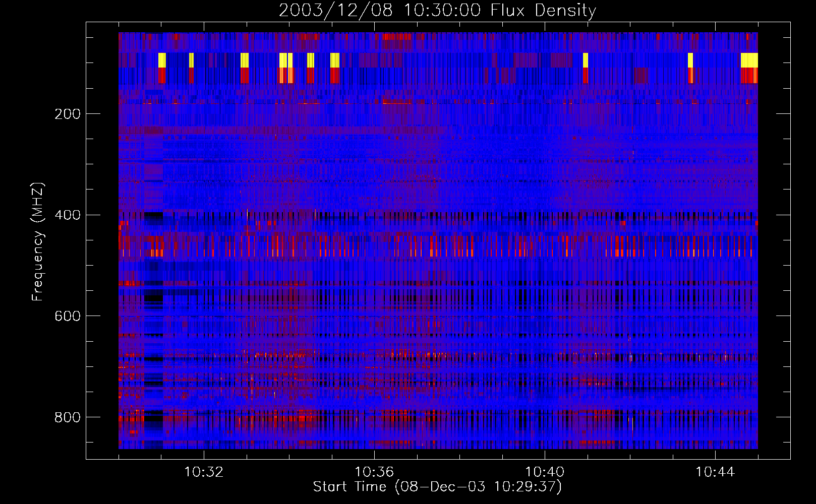Viewport: 816px width, 504px height.
Task: Click the "Start Time (08-Dec-03 10:29:37)" label
Action: coord(437,487)
